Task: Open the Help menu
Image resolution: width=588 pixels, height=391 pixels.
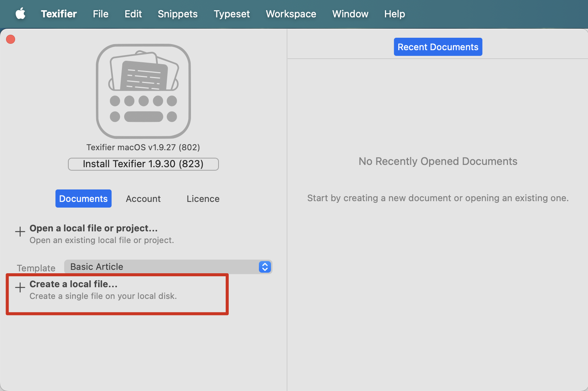Action: pos(395,14)
